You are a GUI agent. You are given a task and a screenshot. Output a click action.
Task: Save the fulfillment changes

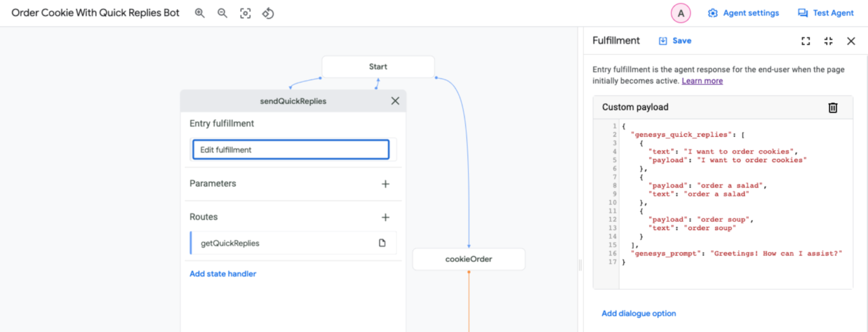pyautogui.click(x=676, y=41)
